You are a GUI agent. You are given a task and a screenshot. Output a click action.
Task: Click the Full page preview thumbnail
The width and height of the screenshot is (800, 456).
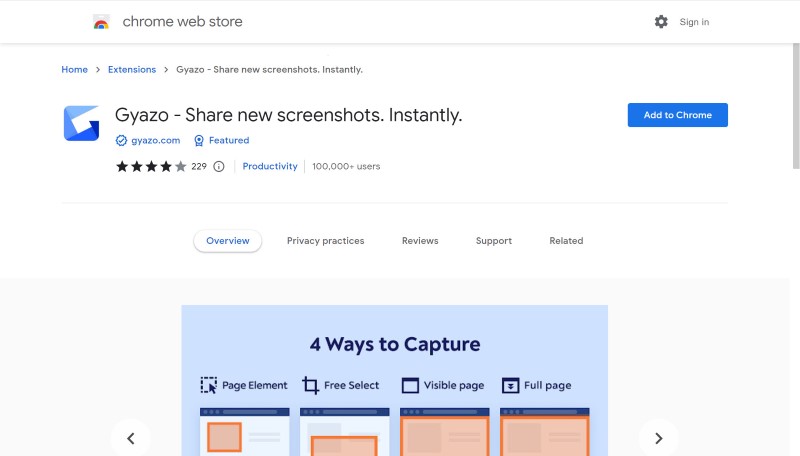click(544, 432)
